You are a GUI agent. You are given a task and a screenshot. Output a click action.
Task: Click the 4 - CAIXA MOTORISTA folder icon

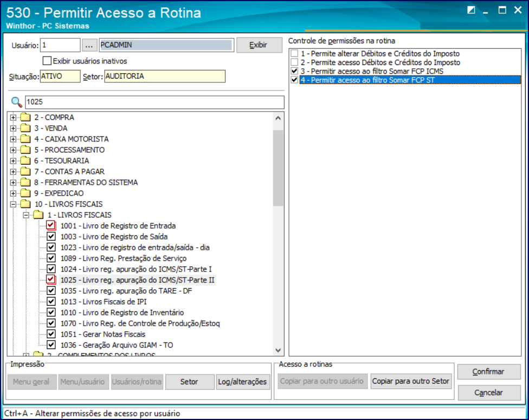click(x=25, y=139)
